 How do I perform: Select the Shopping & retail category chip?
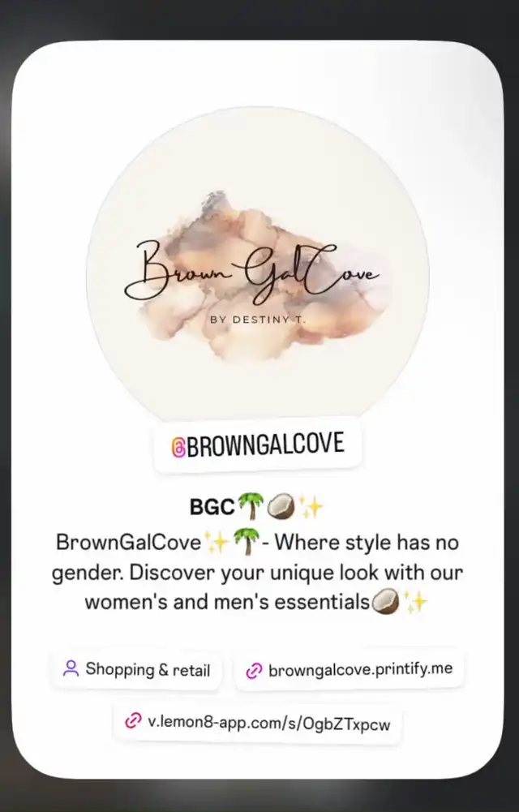coord(136,669)
